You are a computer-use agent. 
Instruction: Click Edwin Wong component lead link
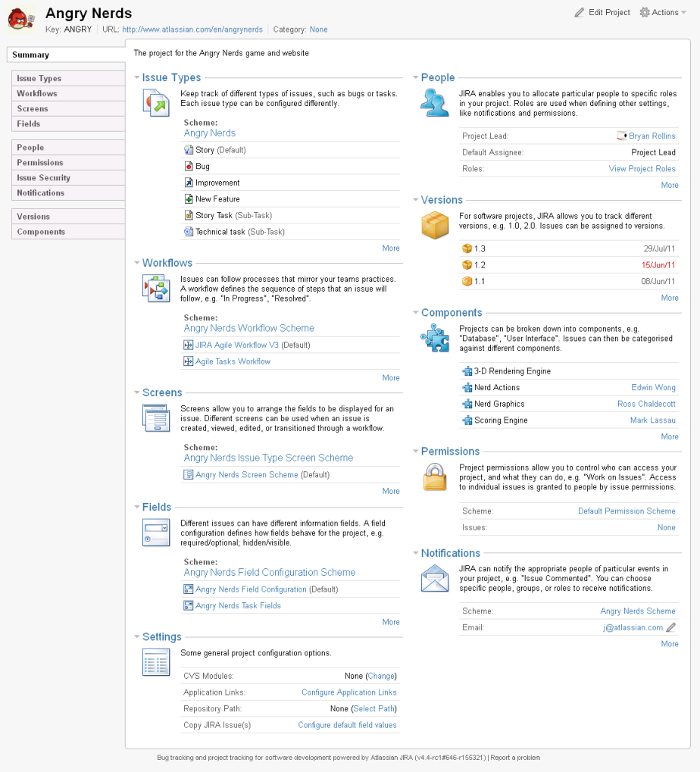(653, 387)
